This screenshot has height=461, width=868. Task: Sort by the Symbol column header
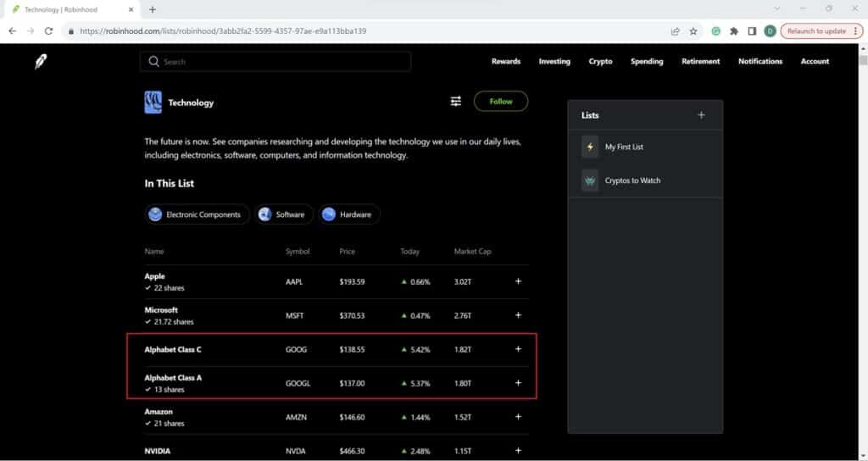298,251
